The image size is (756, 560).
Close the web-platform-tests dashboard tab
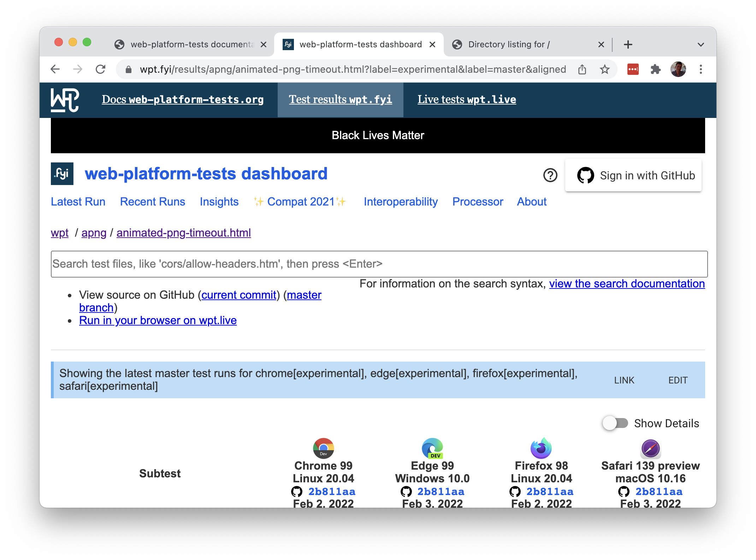click(x=432, y=44)
